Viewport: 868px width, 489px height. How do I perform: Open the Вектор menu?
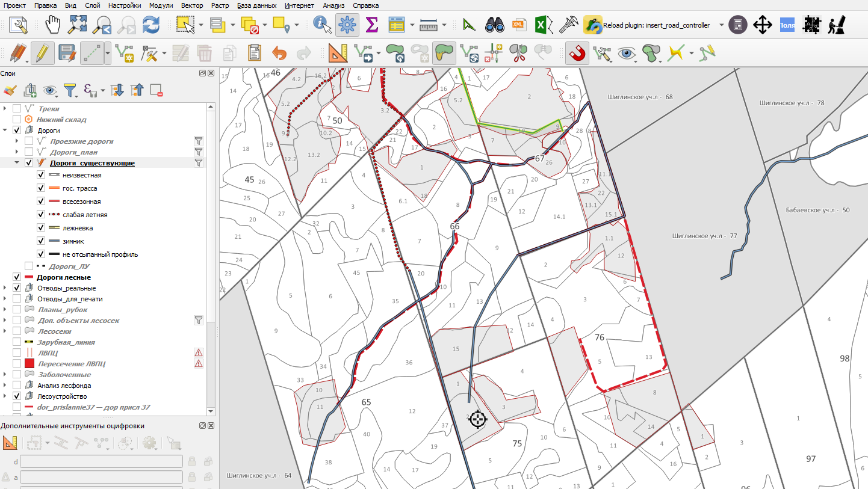(x=191, y=5)
